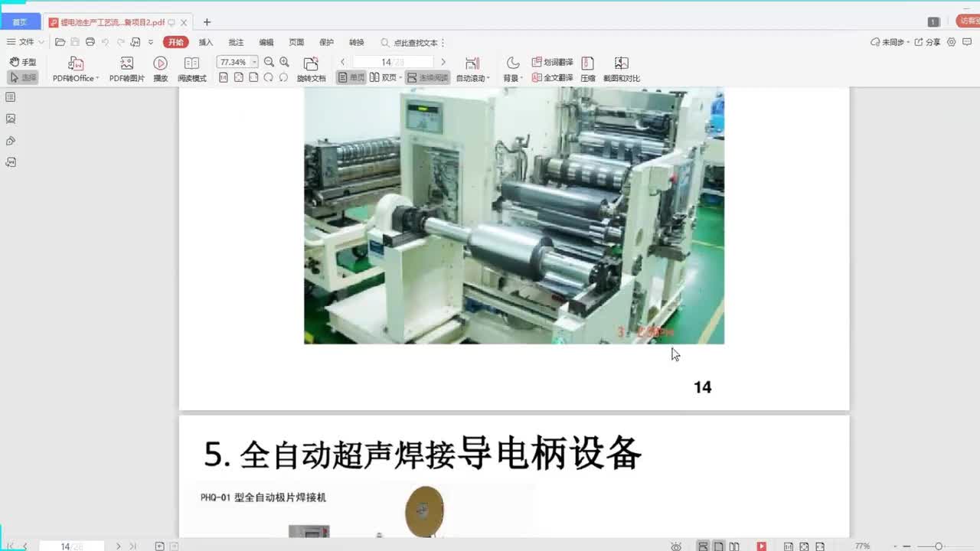Fit page width icon
The image size is (980, 551).
tap(253, 77)
